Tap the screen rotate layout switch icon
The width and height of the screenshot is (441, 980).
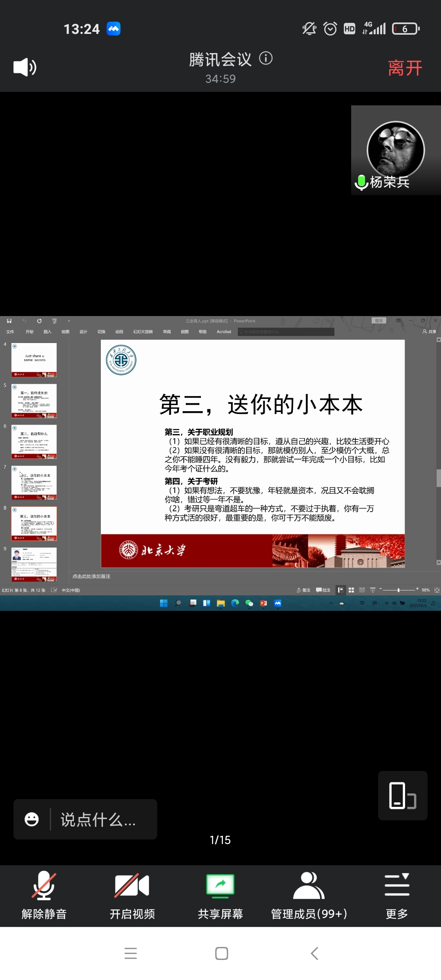pos(403,795)
